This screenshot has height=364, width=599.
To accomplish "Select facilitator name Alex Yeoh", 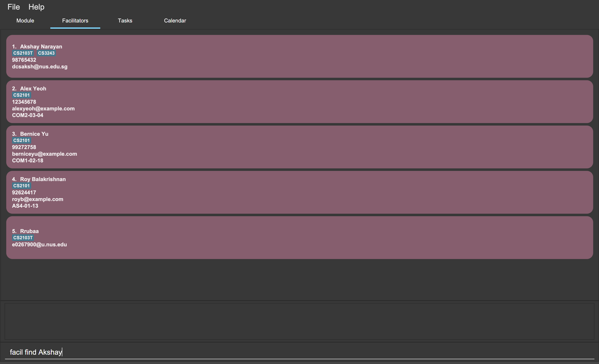I will [x=33, y=88].
